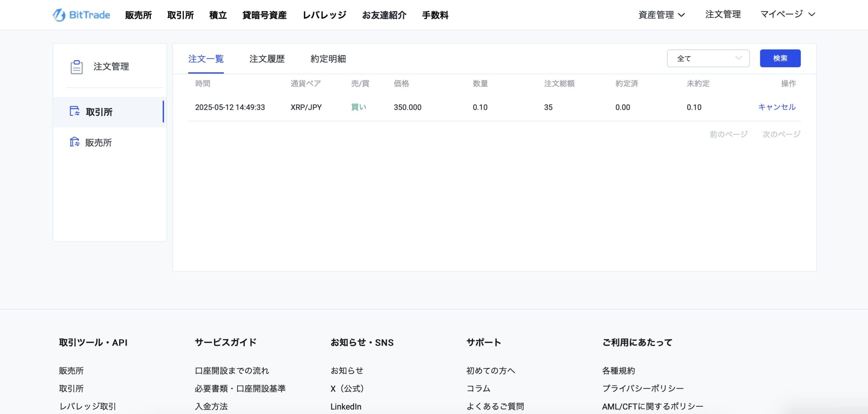Click the 約定済 value 0.00
868x414 pixels.
click(623, 107)
